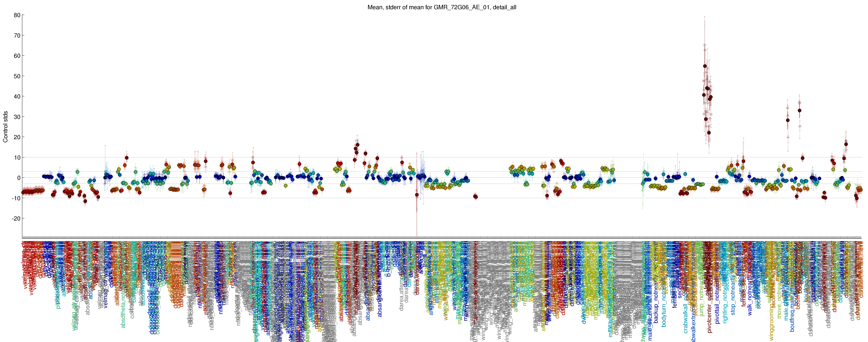Click the y-axis tick label 70
868x342 pixels.
(17, 36)
